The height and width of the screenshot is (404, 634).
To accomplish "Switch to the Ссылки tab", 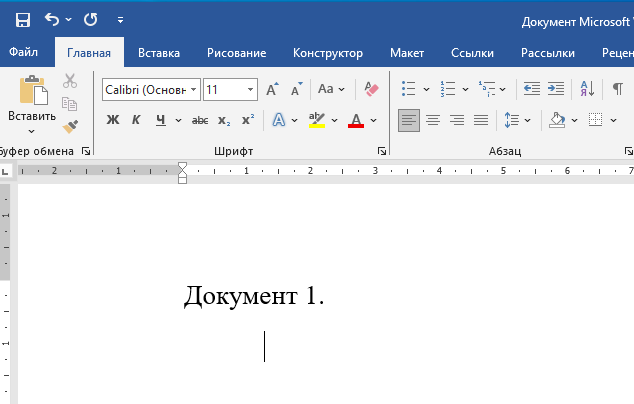I will [472, 53].
